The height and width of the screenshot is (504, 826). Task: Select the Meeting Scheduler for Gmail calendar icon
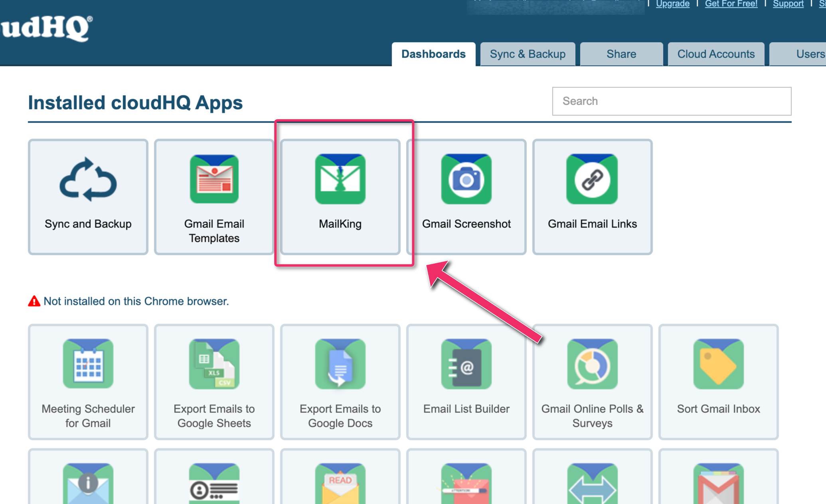[x=88, y=364]
